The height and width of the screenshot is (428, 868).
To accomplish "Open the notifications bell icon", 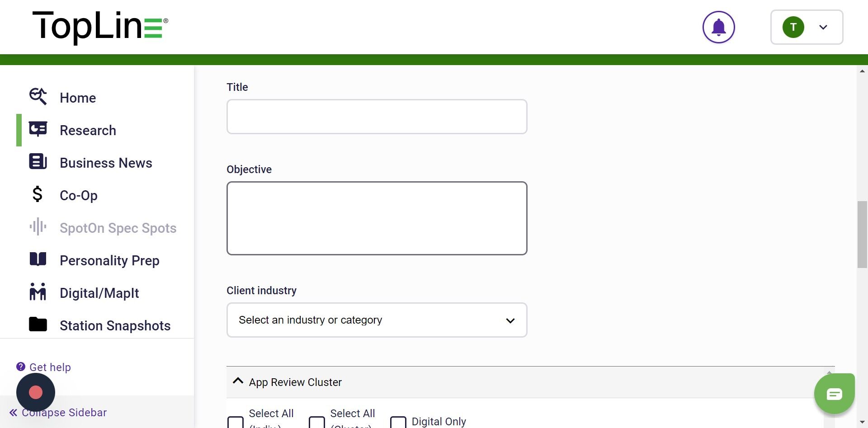I will pos(718,27).
